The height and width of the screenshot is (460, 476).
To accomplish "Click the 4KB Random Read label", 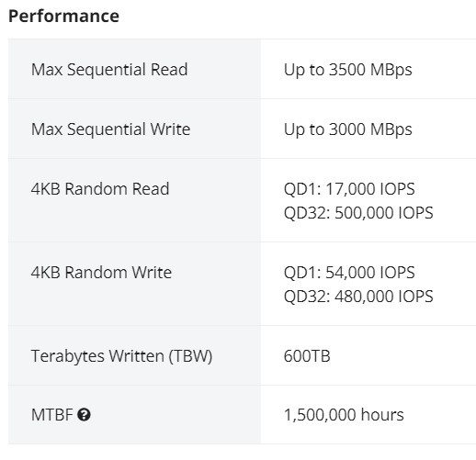I will pos(100,188).
